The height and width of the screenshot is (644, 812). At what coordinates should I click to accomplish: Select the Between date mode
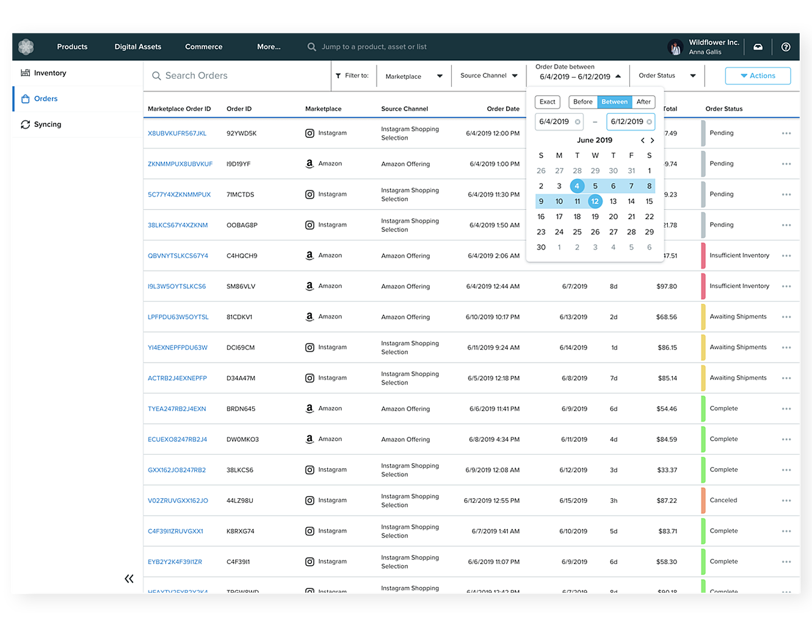click(614, 102)
